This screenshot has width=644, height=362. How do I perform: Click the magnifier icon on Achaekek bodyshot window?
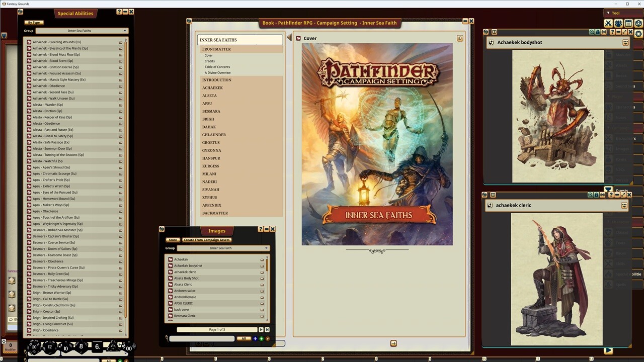[591, 32]
